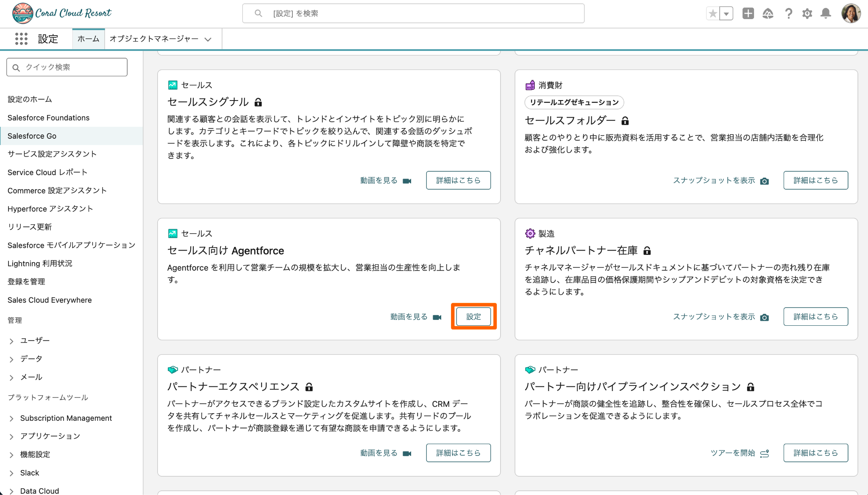Open the favorites list dropdown arrow
Screen dimensions: 868x495
pyautogui.click(x=726, y=14)
